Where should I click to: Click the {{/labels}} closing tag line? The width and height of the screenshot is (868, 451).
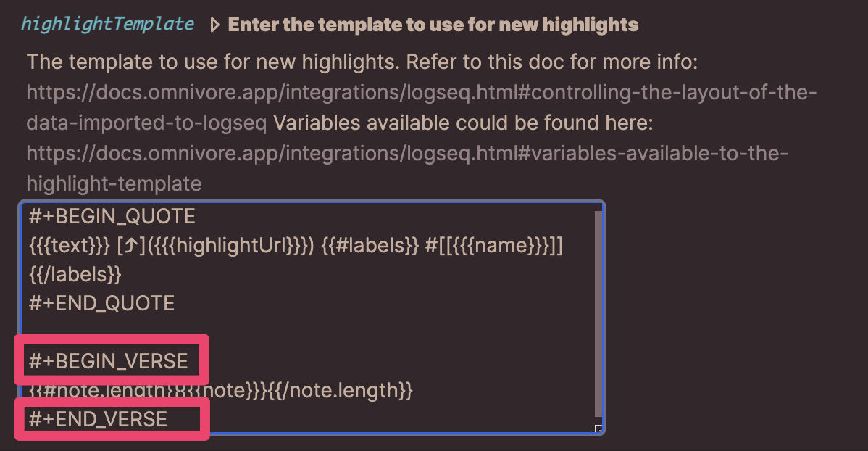[75, 275]
